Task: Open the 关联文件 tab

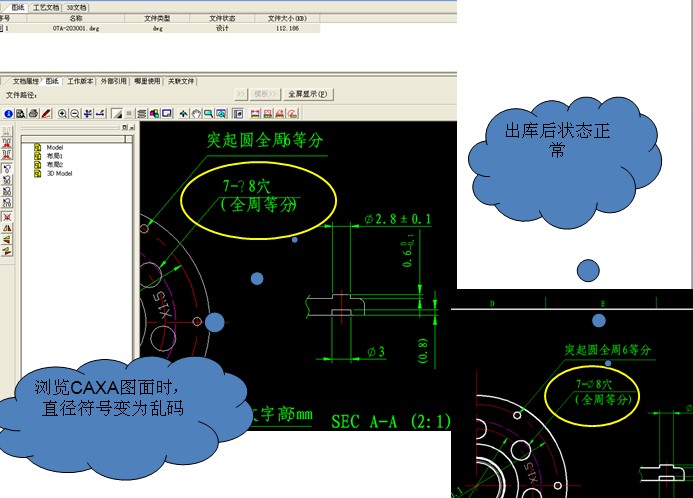Action: 181,81
